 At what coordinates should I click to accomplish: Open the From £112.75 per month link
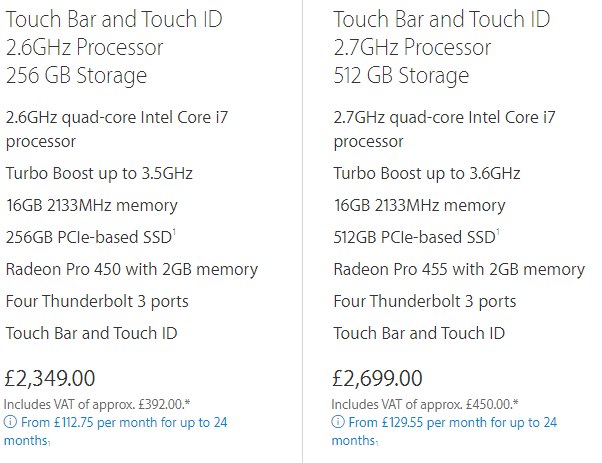[x=116, y=431]
